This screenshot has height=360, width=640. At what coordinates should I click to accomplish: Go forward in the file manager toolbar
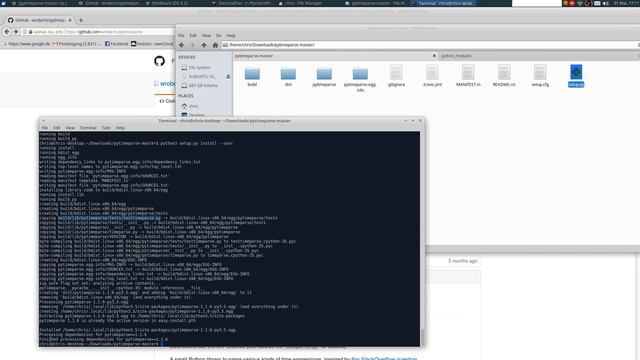[x=193, y=45]
